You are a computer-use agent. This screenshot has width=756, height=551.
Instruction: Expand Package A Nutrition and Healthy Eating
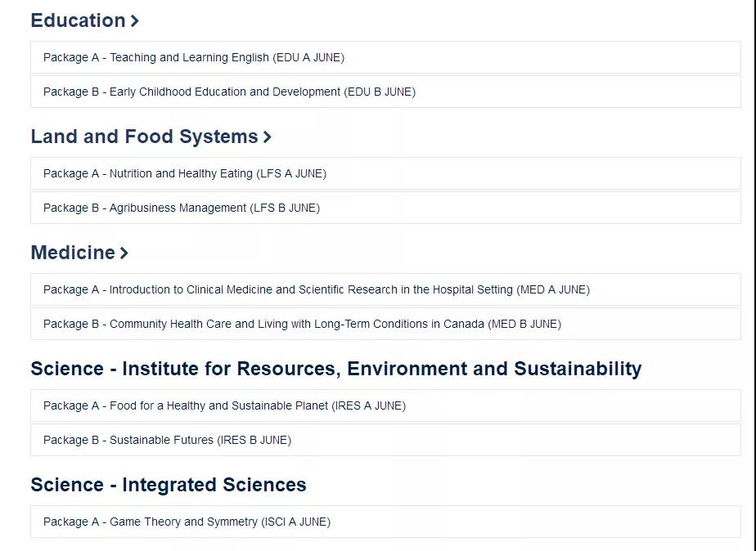(x=385, y=173)
